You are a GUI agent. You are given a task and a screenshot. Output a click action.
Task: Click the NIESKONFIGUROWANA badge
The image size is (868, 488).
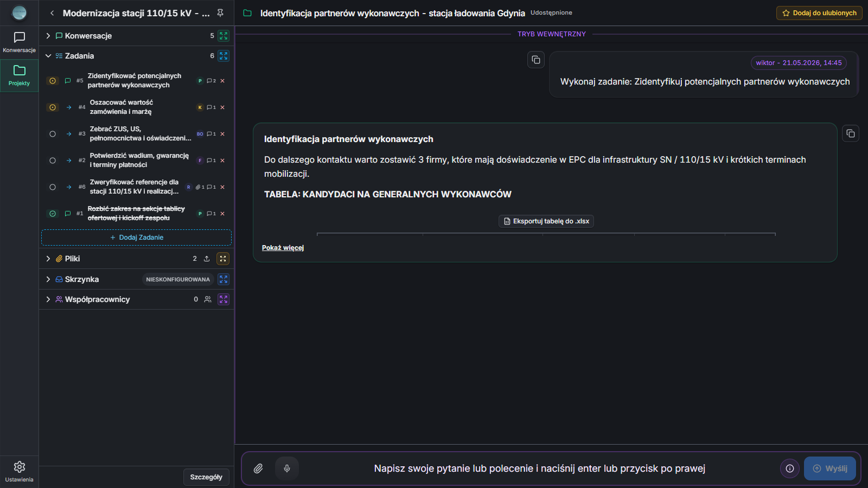pos(178,279)
